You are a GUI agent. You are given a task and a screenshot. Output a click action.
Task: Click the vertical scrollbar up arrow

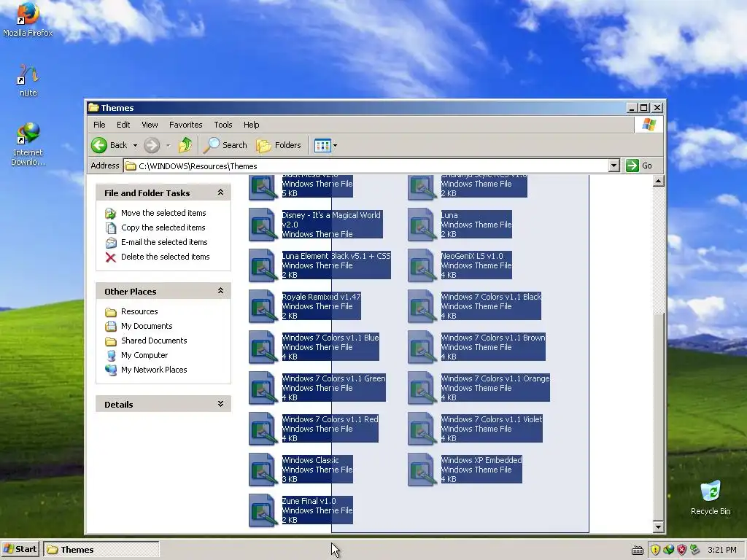click(x=659, y=181)
